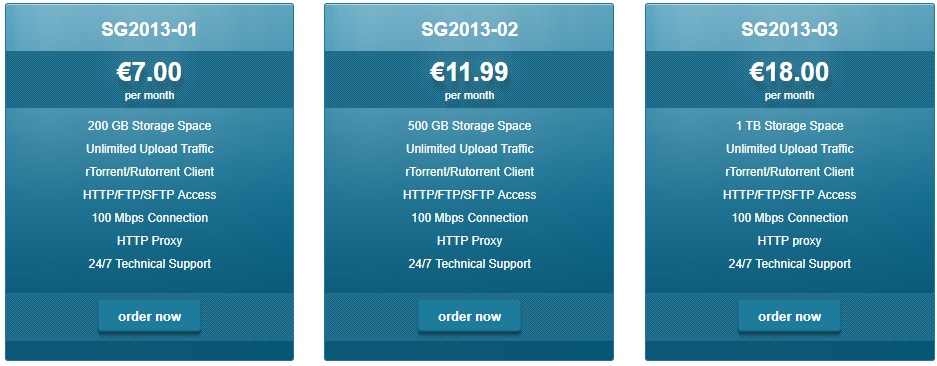Screen dimensions: 937x366
Task: Click the 500 GB Storage Space feature
Action: click(469, 126)
